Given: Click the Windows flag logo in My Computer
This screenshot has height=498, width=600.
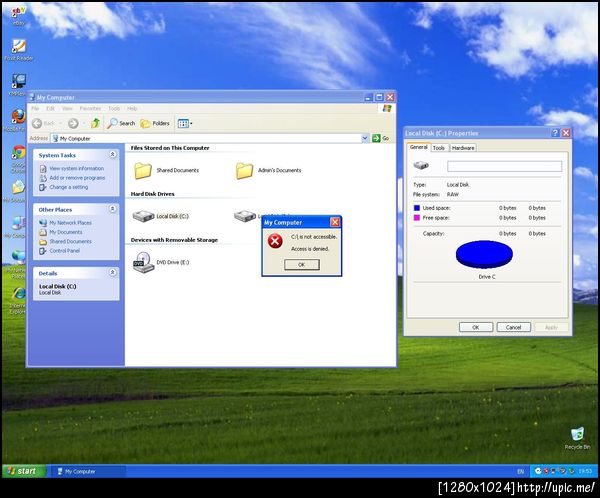Looking at the screenshot, I should 387,108.
